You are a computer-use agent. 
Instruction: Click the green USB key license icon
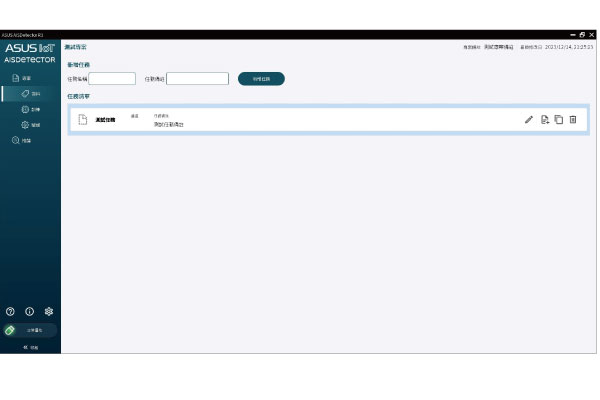[10, 329]
